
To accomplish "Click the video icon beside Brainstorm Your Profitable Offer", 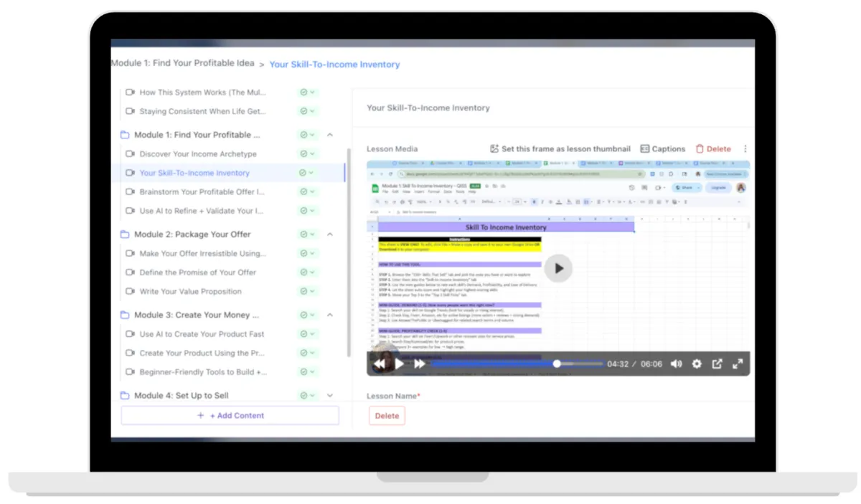I will click(x=130, y=192).
